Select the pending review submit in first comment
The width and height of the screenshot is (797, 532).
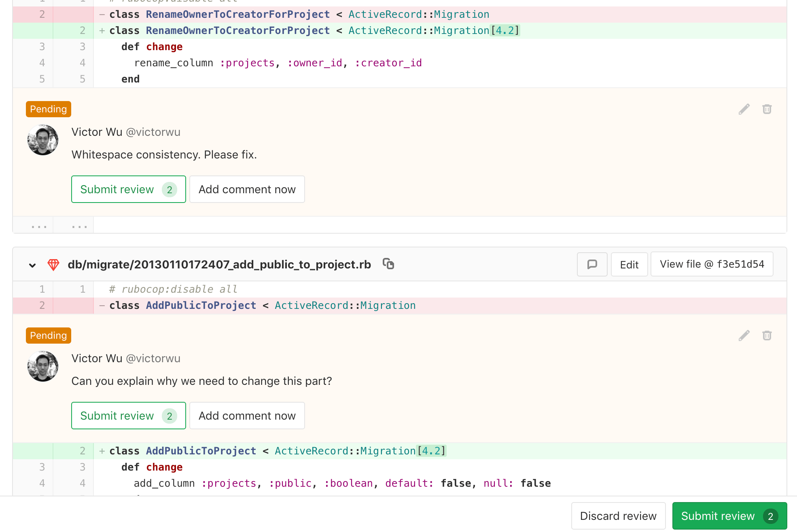[128, 189]
